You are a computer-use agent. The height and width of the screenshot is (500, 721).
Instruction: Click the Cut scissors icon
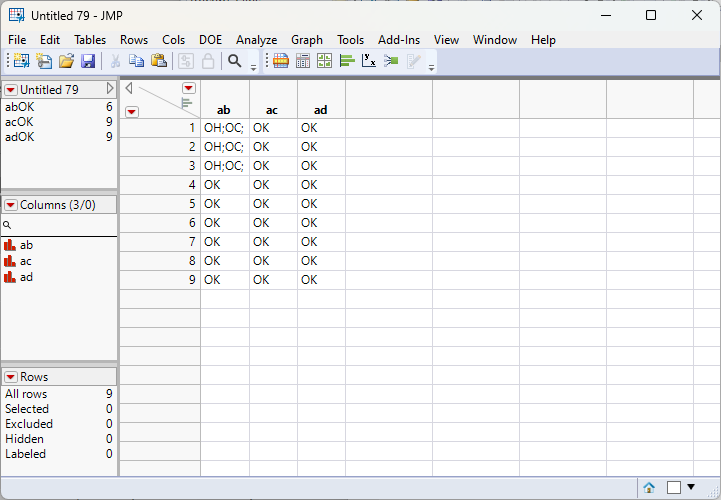(115, 61)
